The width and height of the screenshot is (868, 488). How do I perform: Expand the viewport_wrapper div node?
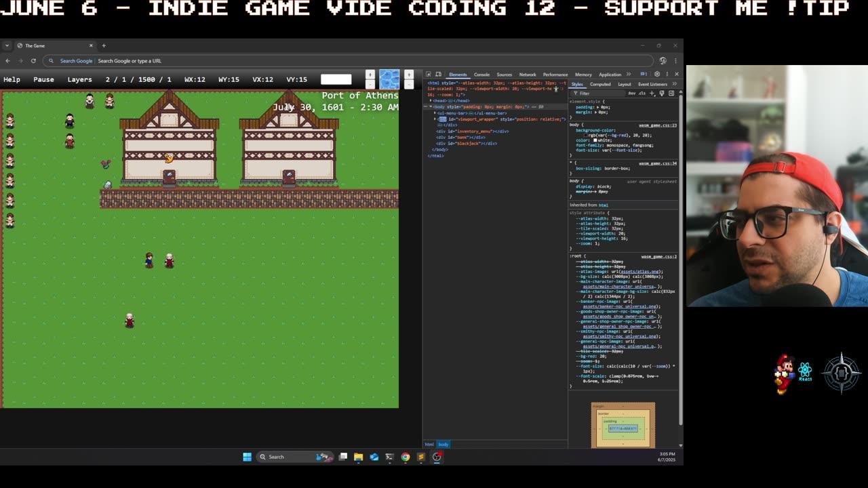tap(435, 119)
